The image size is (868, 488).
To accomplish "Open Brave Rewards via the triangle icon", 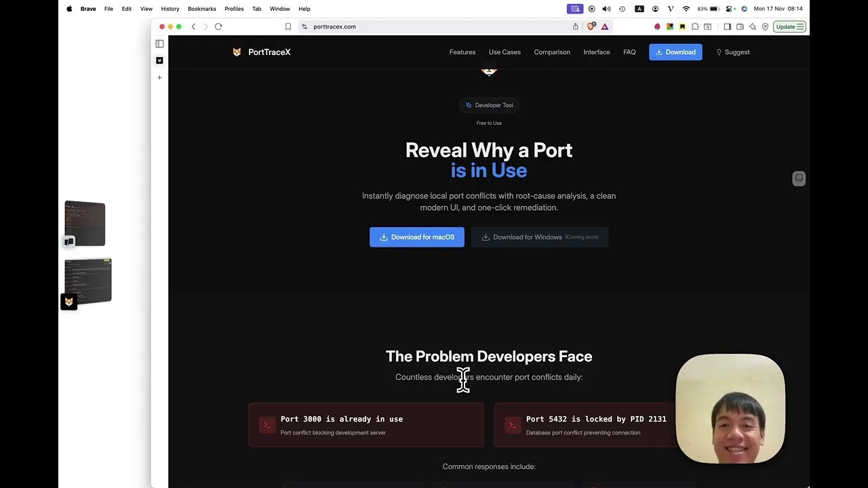I will 606,26.
